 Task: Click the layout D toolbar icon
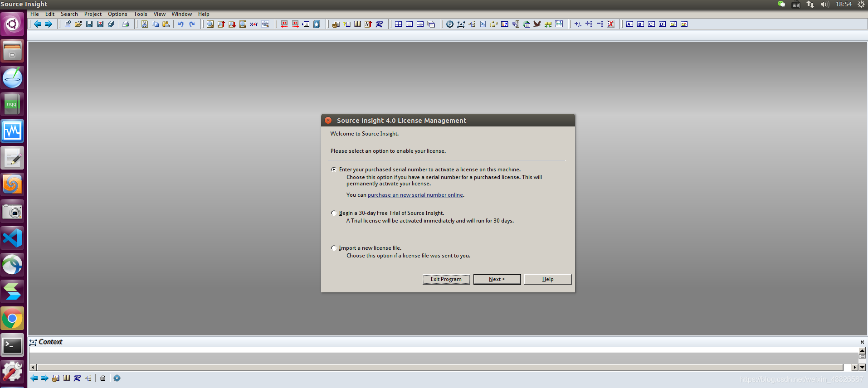click(x=662, y=24)
